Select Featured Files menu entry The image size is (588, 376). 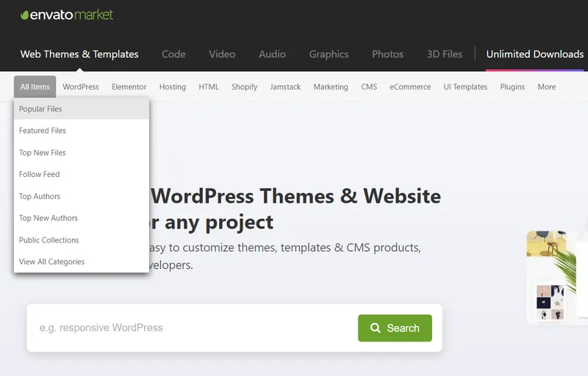click(82, 131)
